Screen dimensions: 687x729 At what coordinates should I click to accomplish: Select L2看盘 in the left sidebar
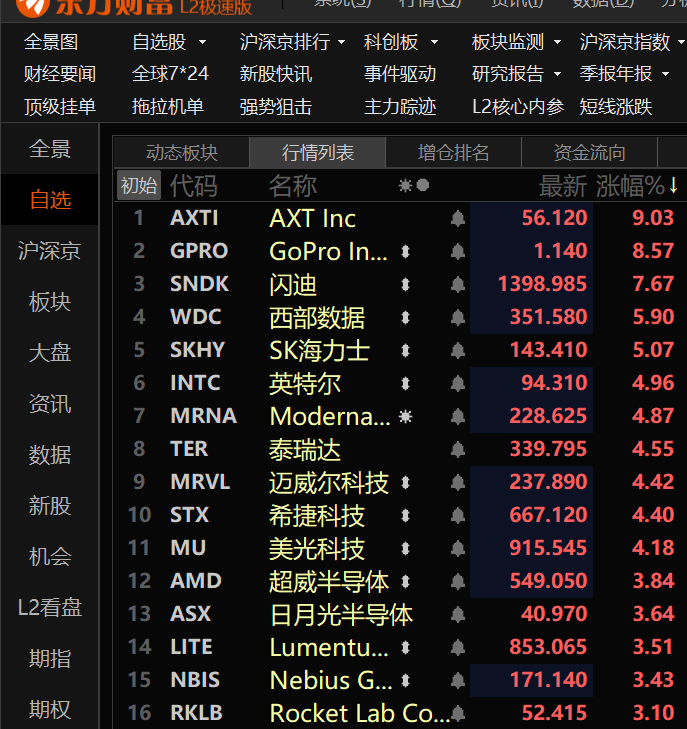(50, 607)
